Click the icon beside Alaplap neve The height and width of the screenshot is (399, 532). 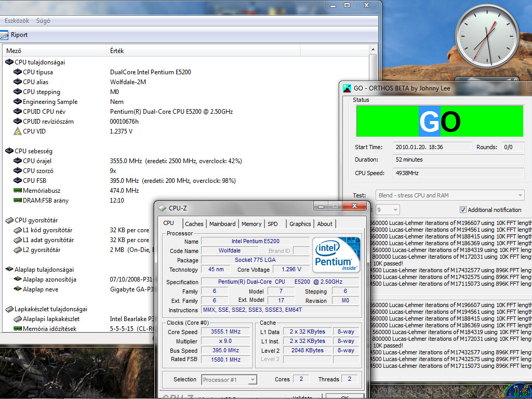(x=18, y=289)
